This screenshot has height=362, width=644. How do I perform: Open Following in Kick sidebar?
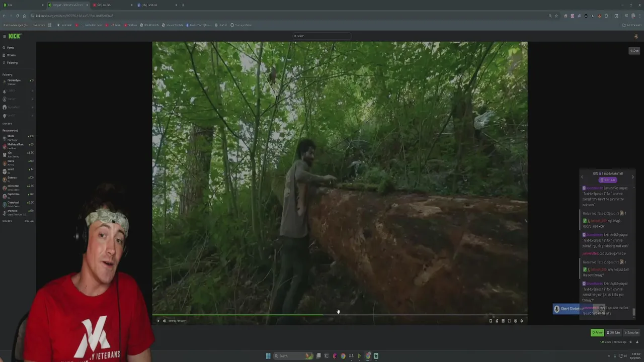click(x=10, y=63)
